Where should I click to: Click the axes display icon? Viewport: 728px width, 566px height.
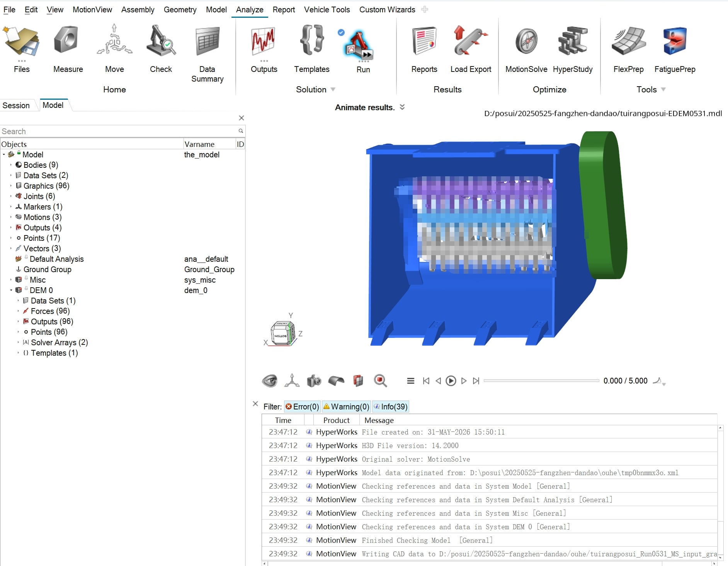click(x=292, y=381)
